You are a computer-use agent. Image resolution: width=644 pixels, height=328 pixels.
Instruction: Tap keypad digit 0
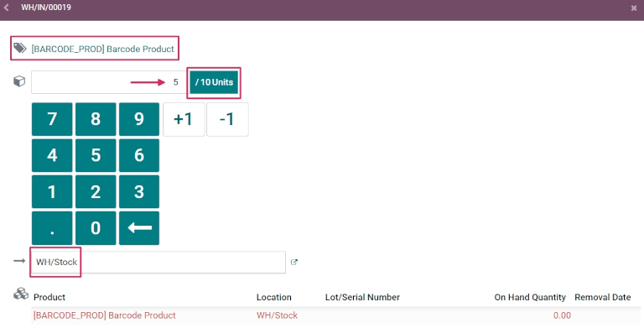96,228
